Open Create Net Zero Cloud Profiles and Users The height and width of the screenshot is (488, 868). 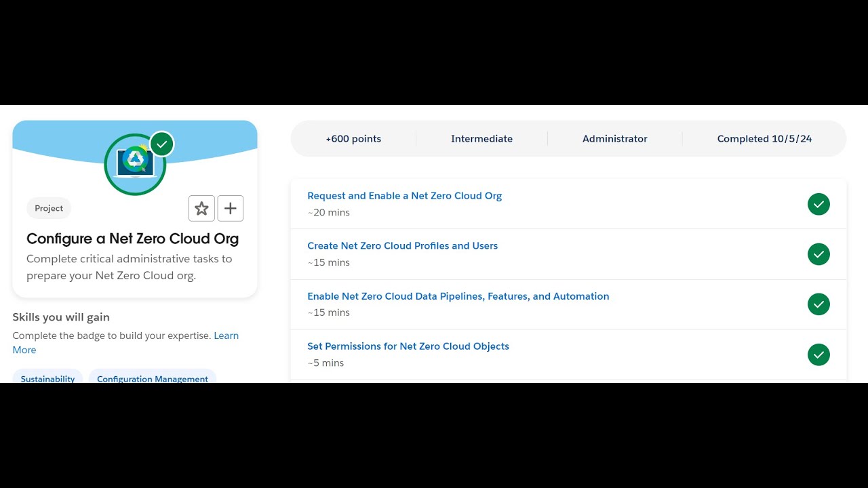pos(402,246)
